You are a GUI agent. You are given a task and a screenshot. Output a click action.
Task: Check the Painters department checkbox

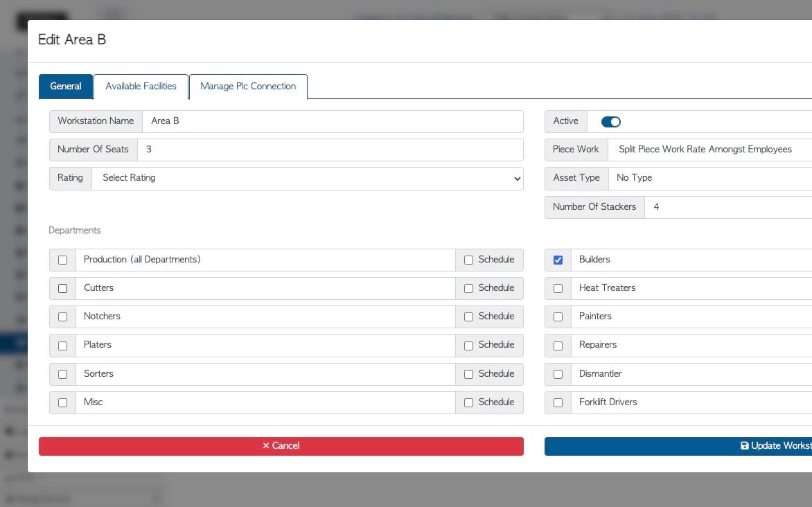point(558,317)
